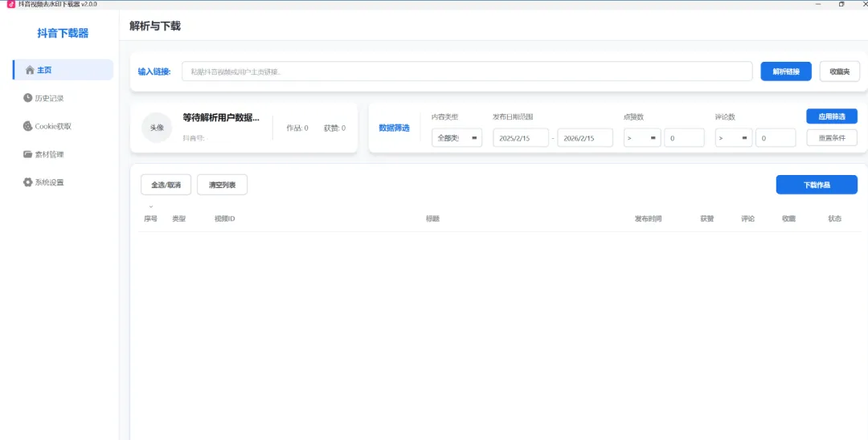
Task: Click the 标题 column header
Action: (x=432, y=219)
